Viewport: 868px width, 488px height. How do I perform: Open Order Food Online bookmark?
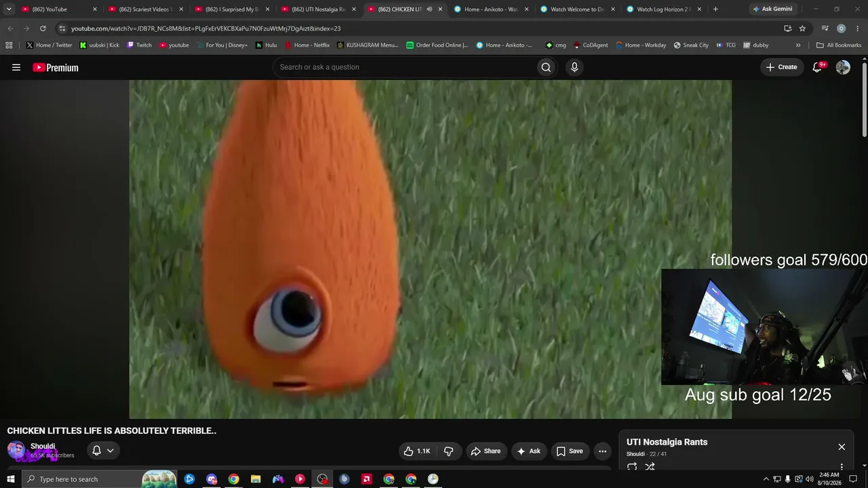(437, 45)
